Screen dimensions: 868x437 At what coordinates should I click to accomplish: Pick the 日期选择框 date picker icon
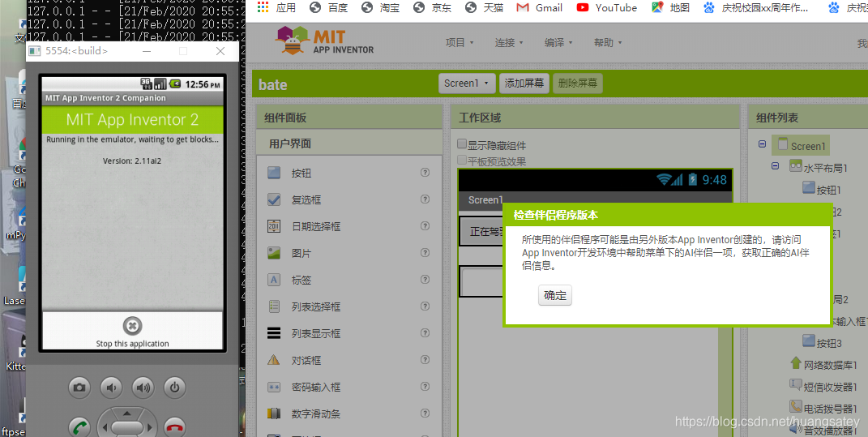(274, 226)
